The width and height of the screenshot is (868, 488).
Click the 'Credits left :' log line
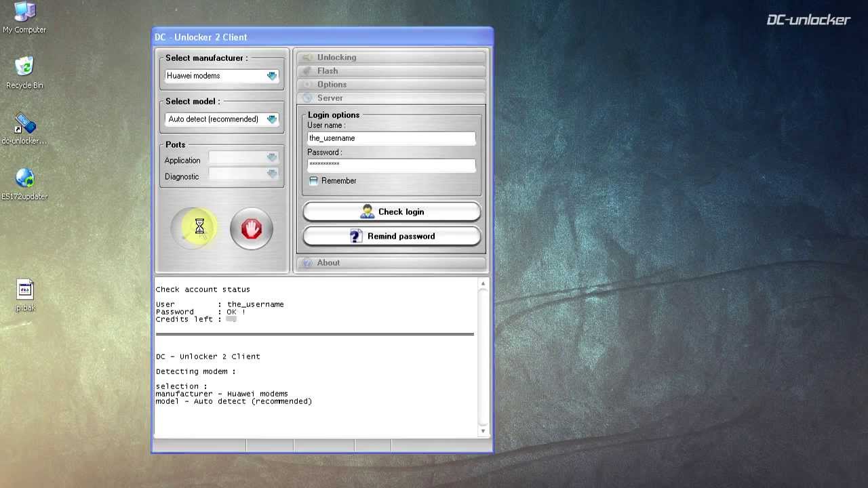click(196, 319)
